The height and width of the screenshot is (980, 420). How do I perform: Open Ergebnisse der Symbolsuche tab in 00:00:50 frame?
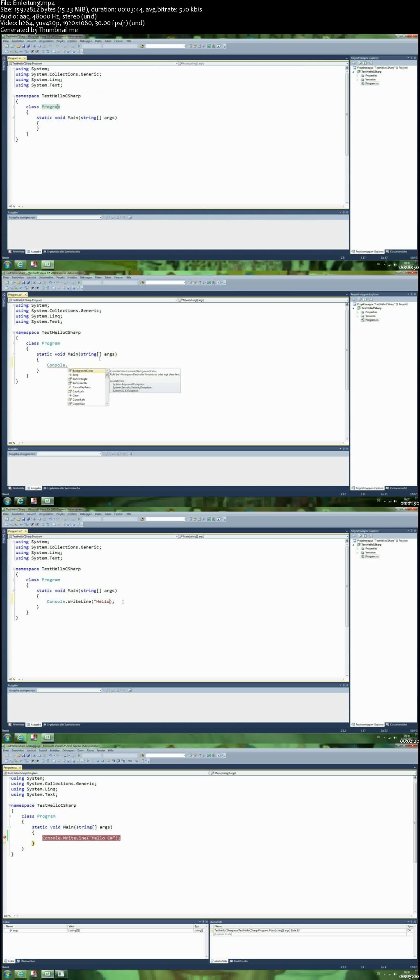62,252
